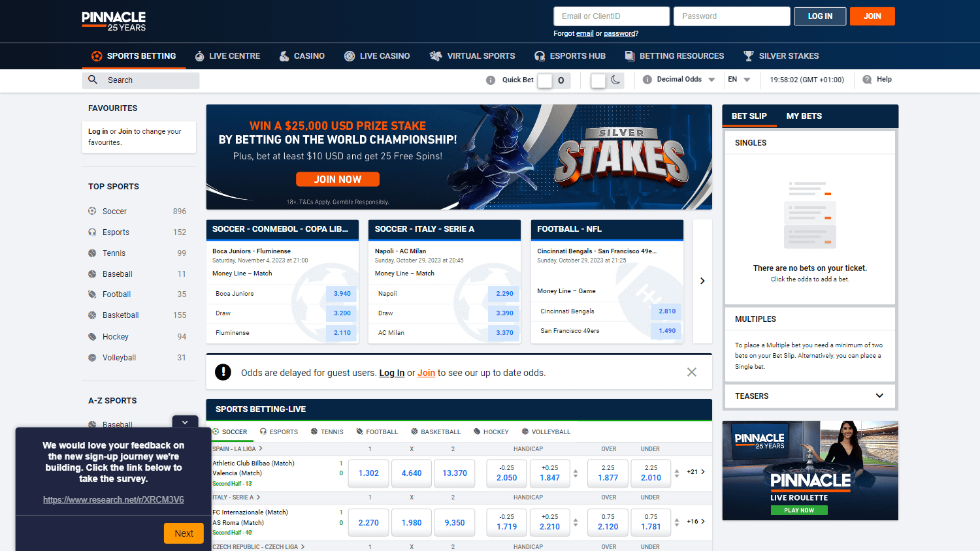
Task: Select Athletic Bilbao odds 1.302
Action: 368,473
